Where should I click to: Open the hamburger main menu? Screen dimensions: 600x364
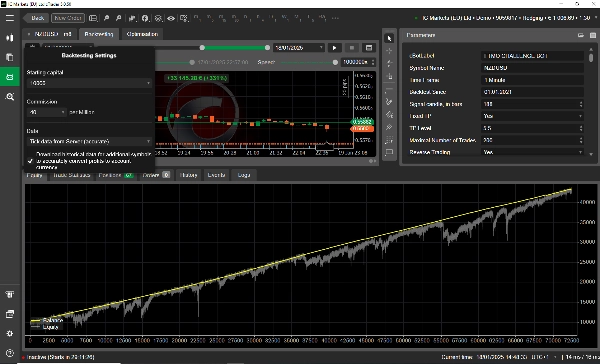10,18
